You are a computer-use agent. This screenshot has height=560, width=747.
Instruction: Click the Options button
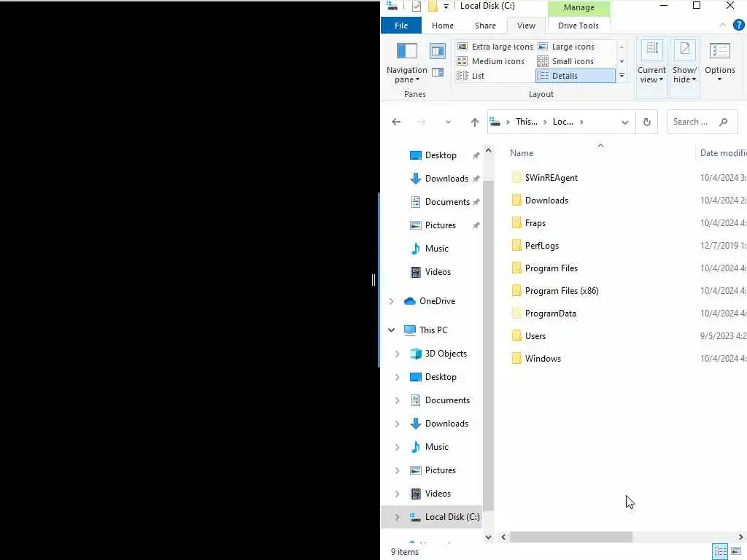coord(720,63)
